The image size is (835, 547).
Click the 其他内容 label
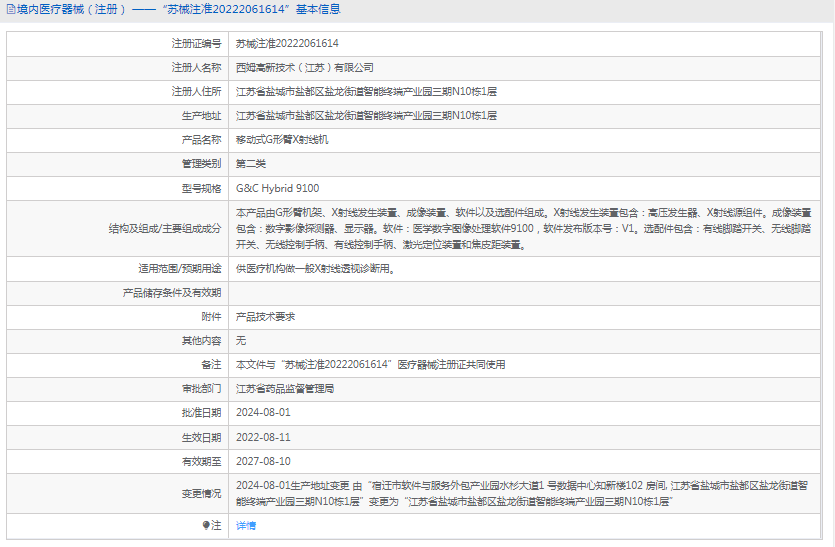point(201,341)
